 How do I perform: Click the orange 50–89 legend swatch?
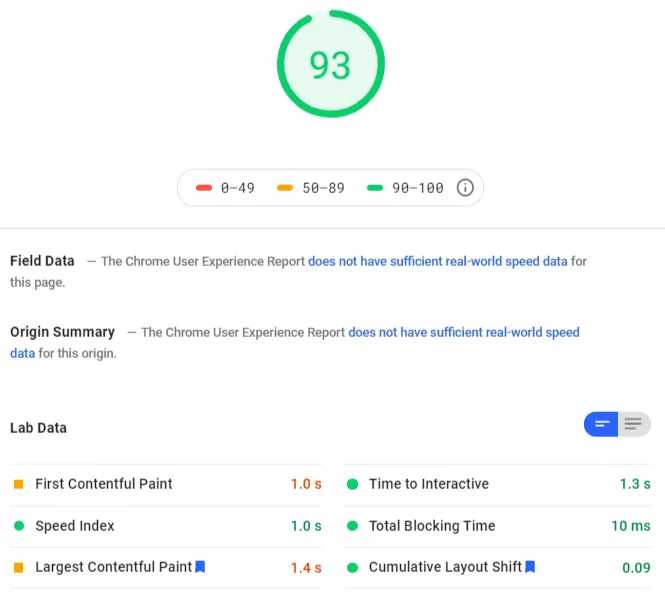[x=285, y=188]
